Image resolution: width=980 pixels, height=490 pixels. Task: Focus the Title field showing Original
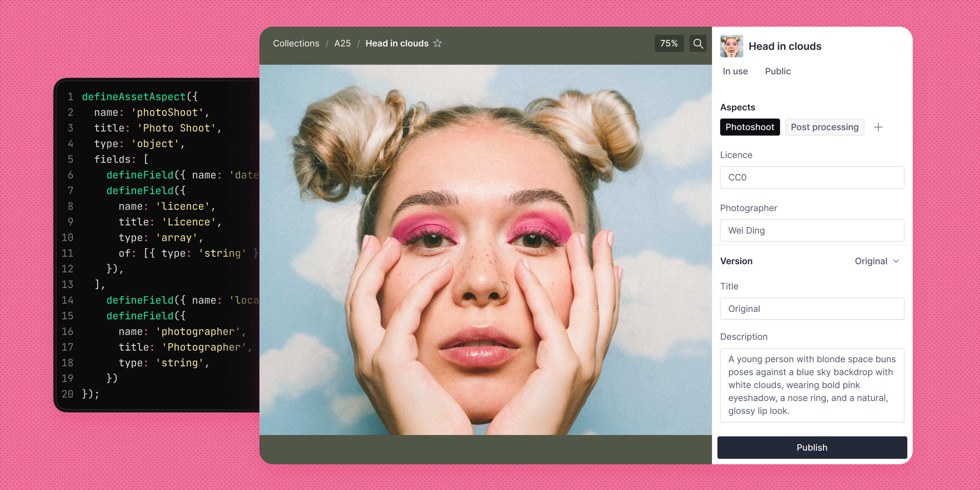pyautogui.click(x=812, y=309)
